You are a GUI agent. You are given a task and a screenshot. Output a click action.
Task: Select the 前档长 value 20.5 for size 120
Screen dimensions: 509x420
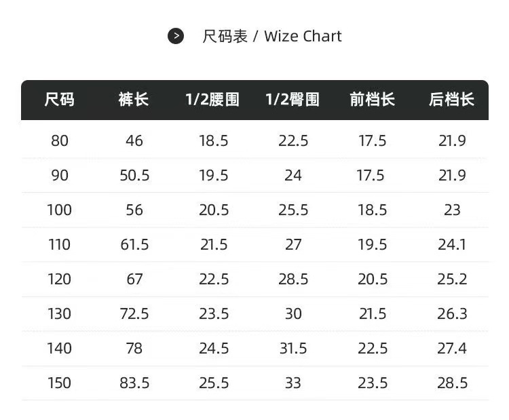(x=373, y=279)
